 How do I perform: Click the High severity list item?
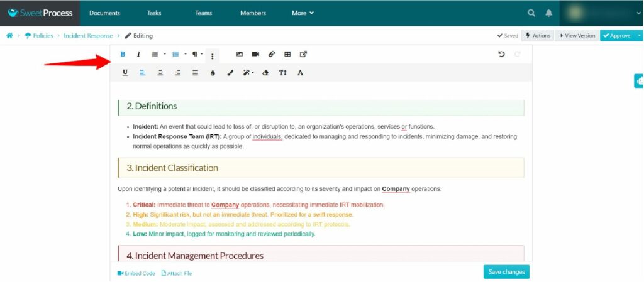(x=243, y=214)
